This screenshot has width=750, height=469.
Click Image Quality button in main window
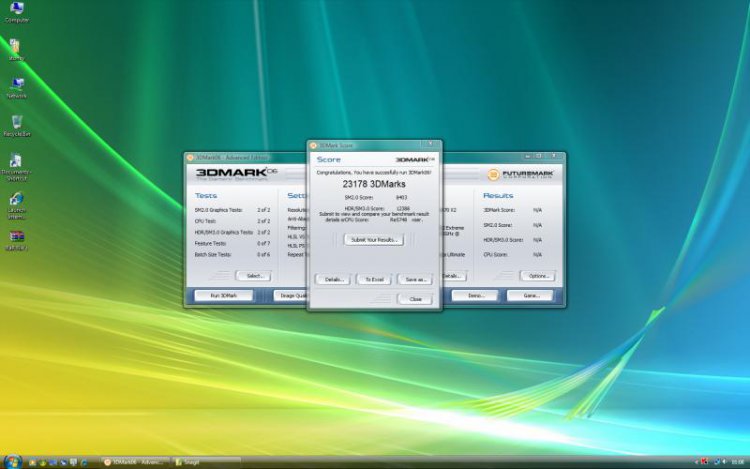click(x=291, y=295)
